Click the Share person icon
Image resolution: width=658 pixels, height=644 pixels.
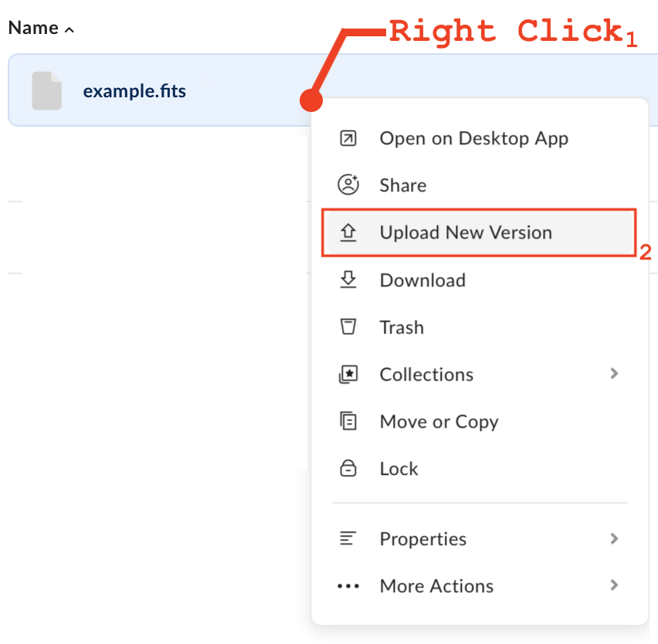tap(348, 185)
